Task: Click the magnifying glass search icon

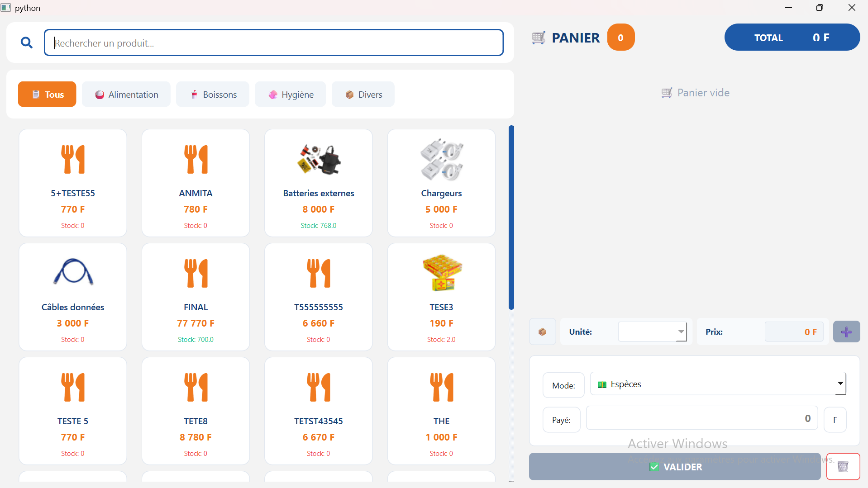Action: tap(27, 43)
